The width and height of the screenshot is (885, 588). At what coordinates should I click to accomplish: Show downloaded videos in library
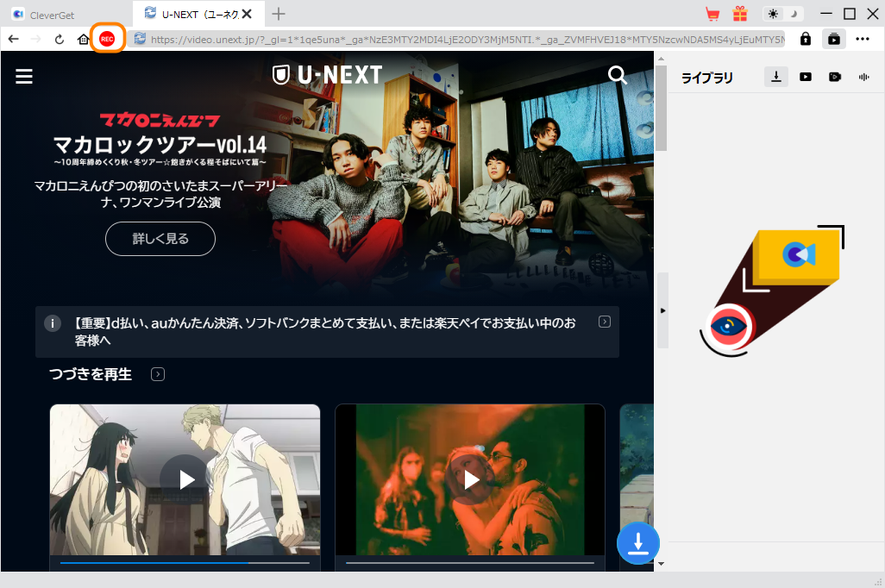(x=806, y=77)
